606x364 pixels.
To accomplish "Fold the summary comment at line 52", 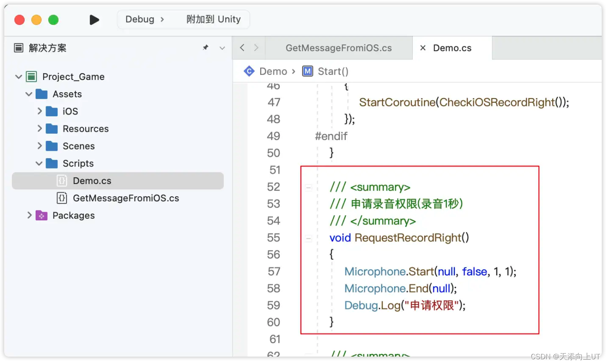I will (x=309, y=188).
